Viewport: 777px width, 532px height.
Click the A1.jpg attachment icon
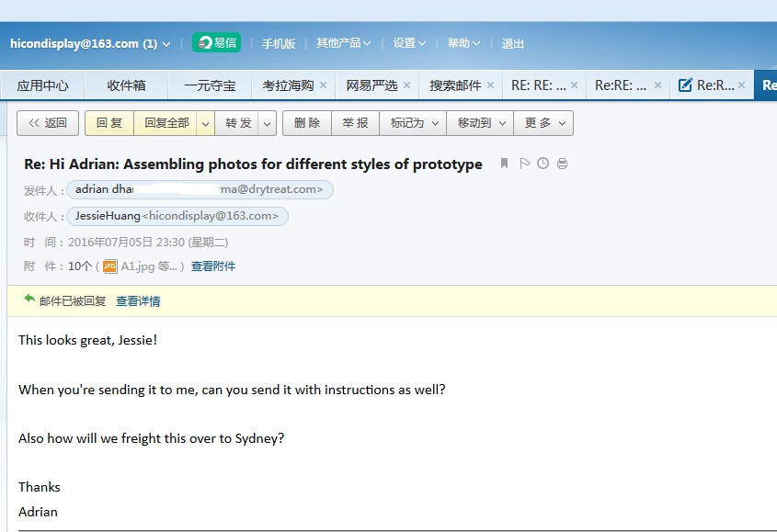110,266
